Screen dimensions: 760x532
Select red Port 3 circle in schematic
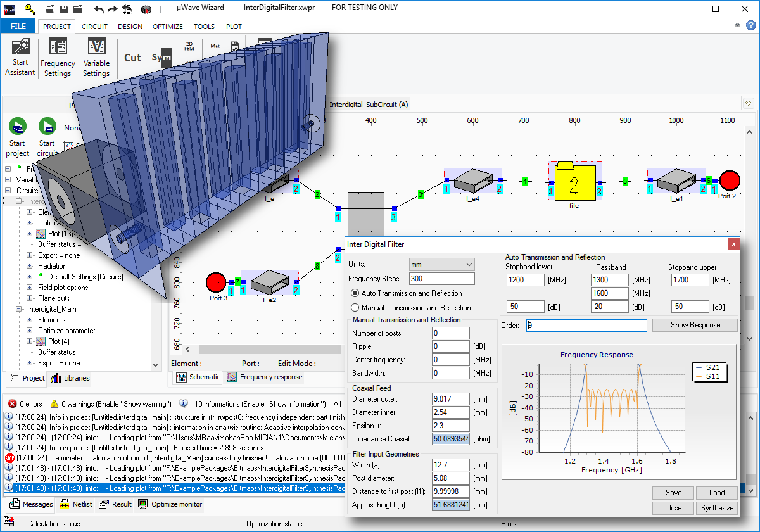[216, 282]
